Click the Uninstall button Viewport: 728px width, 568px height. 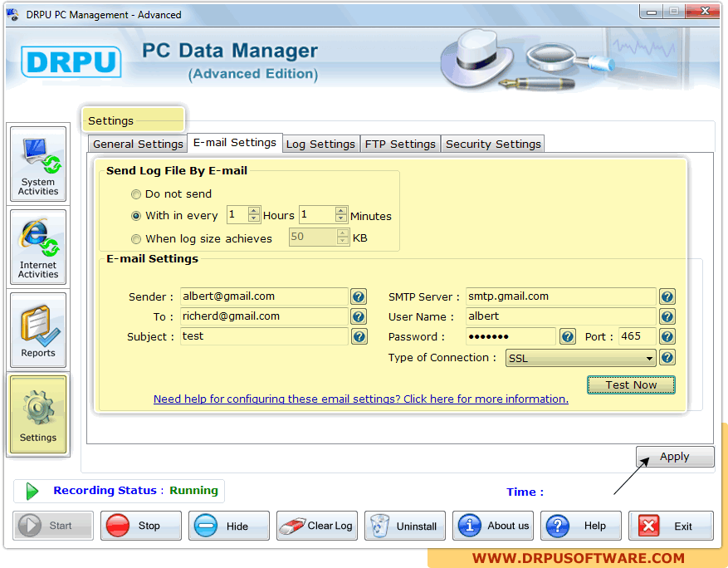click(405, 526)
